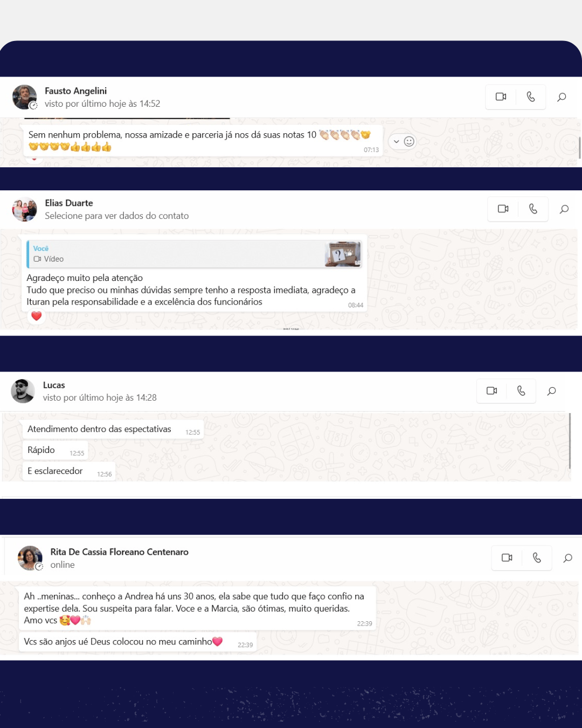Open Lucas profile picture
The height and width of the screenshot is (728, 582).
pyautogui.click(x=23, y=391)
